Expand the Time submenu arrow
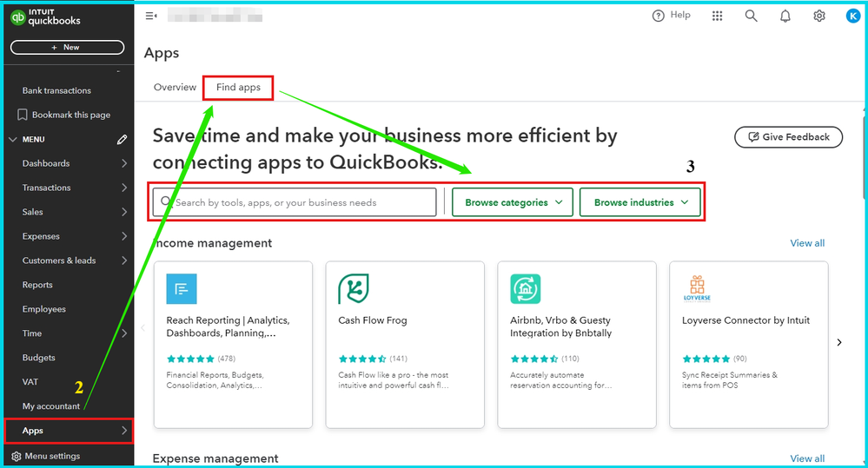The image size is (868, 468). coord(124,333)
